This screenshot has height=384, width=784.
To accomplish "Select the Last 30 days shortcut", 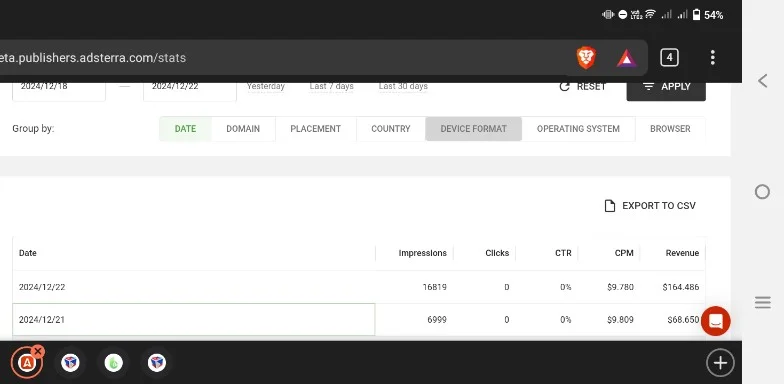I will [x=403, y=86].
